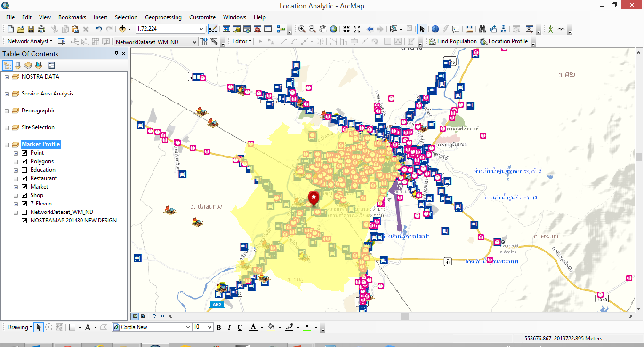Screen dimensions: 644x347
Task: Toggle the Market layer checkbox
Action: pyautogui.click(x=24, y=187)
